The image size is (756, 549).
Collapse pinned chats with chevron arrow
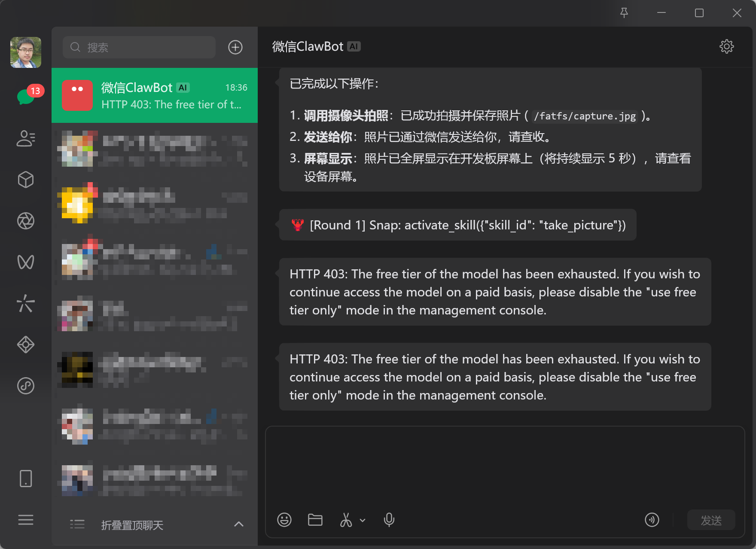[239, 524]
